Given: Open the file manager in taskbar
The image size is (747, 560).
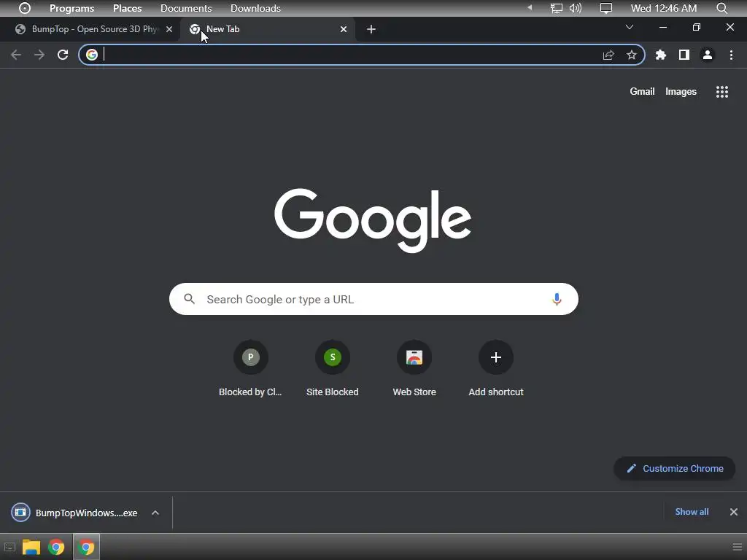Looking at the screenshot, I should click(x=31, y=547).
